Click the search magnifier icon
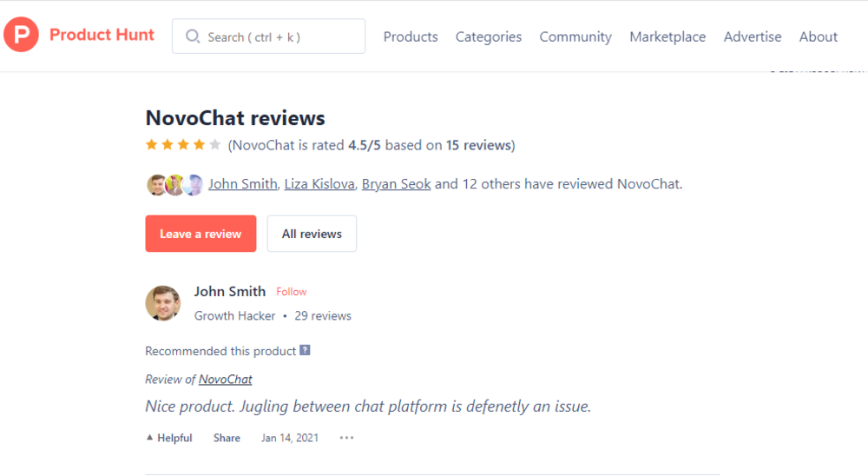 click(x=192, y=36)
